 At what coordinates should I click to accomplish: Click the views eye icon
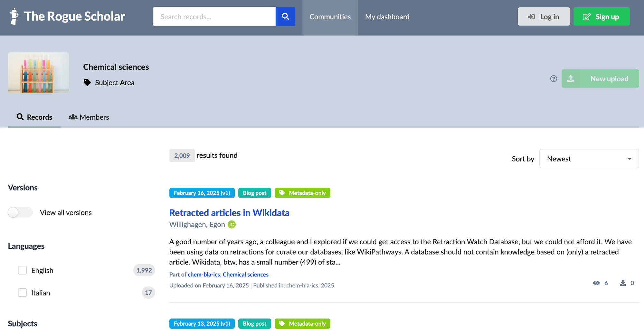(x=596, y=283)
